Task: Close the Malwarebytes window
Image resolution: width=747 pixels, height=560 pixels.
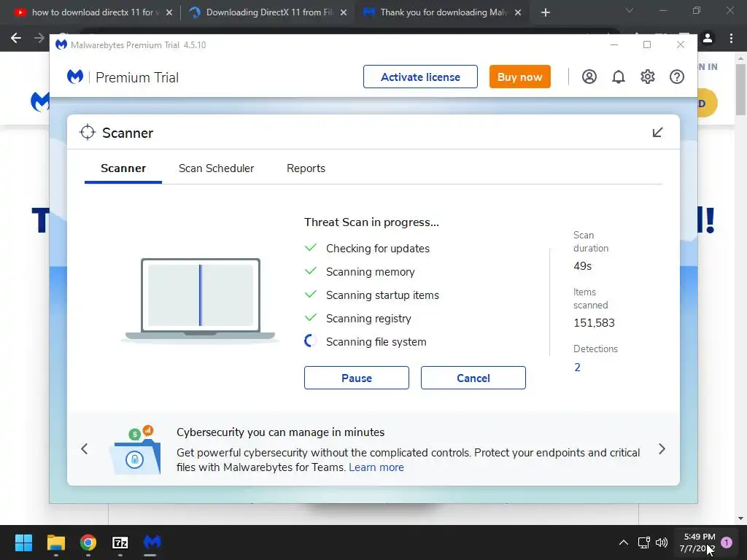Action: point(681,44)
